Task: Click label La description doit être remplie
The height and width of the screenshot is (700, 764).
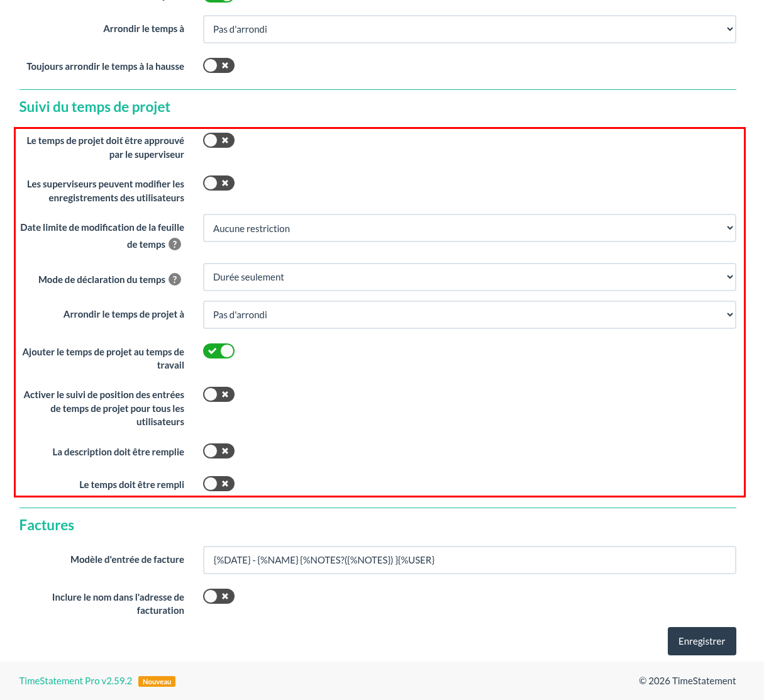Action: [118, 452]
